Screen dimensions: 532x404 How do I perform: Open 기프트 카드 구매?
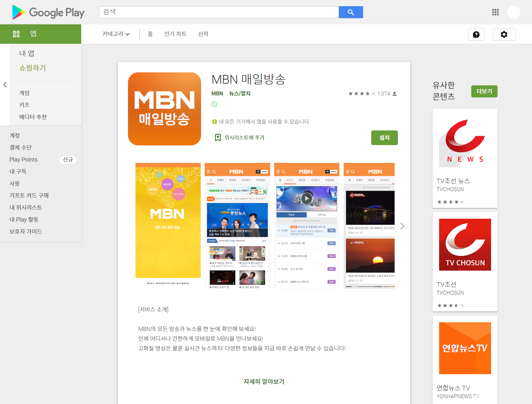click(29, 195)
